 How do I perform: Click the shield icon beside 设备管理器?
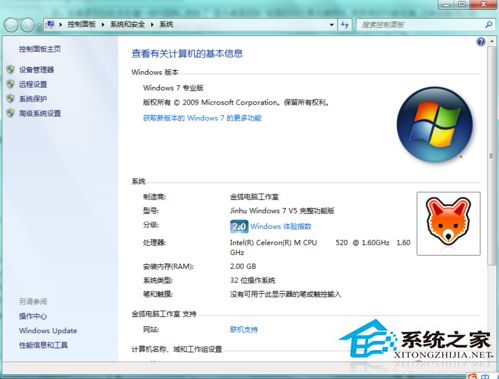click(11, 69)
